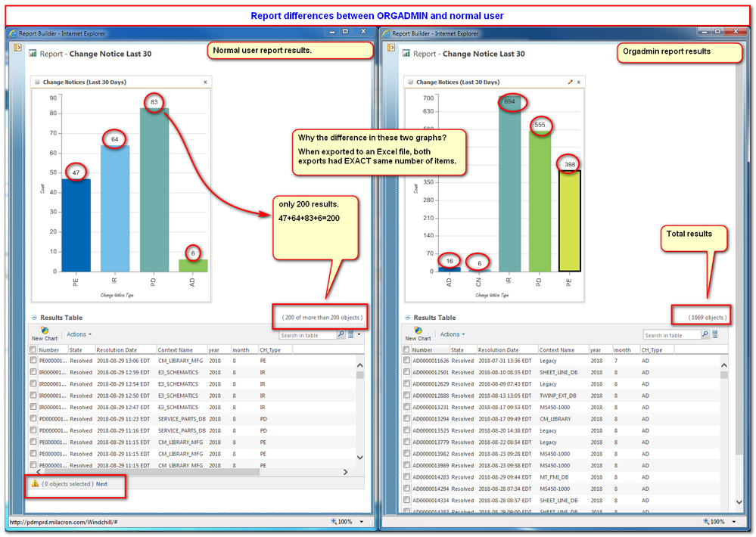Open view dropdown arrow beside left table search
The width and height of the screenshot is (756, 537).
(x=359, y=334)
